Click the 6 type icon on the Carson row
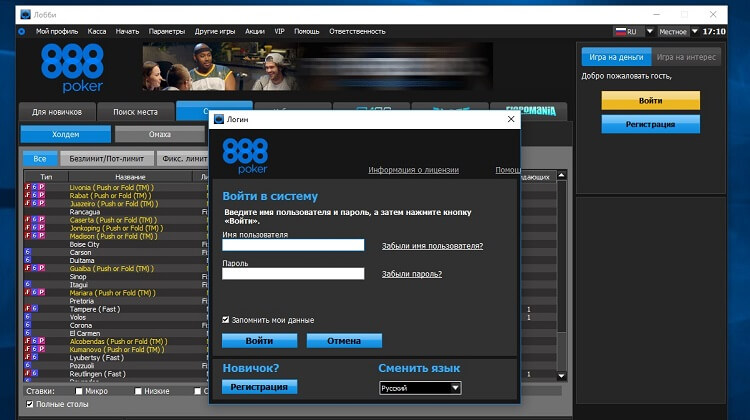Image resolution: width=750 pixels, height=420 pixels. 28,252
